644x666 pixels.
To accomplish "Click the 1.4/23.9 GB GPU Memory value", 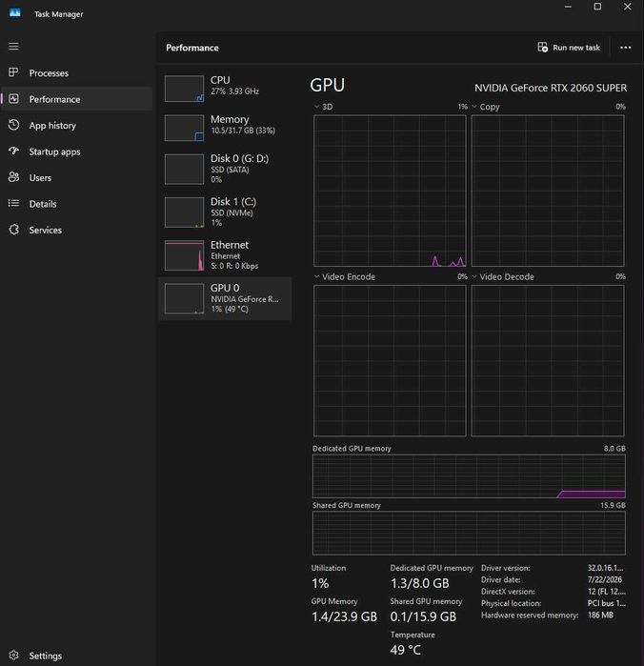I will (x=344, y=616).
